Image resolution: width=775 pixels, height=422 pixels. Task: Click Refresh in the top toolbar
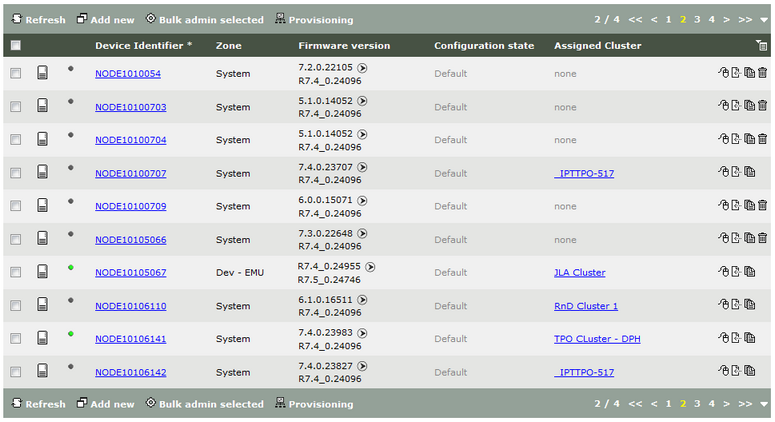(x=39, y=19)
